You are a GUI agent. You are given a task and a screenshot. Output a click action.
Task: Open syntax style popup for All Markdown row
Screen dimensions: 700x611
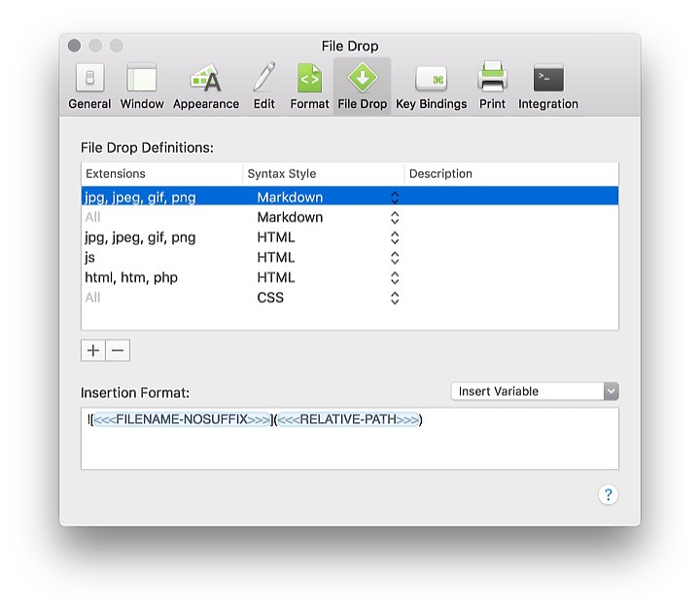(x=395, y=218)
